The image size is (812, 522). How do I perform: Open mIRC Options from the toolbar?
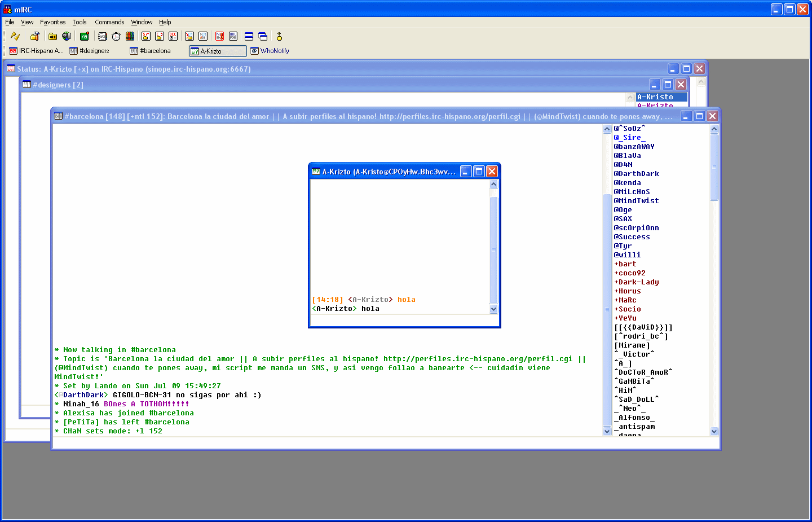(34, 36)
